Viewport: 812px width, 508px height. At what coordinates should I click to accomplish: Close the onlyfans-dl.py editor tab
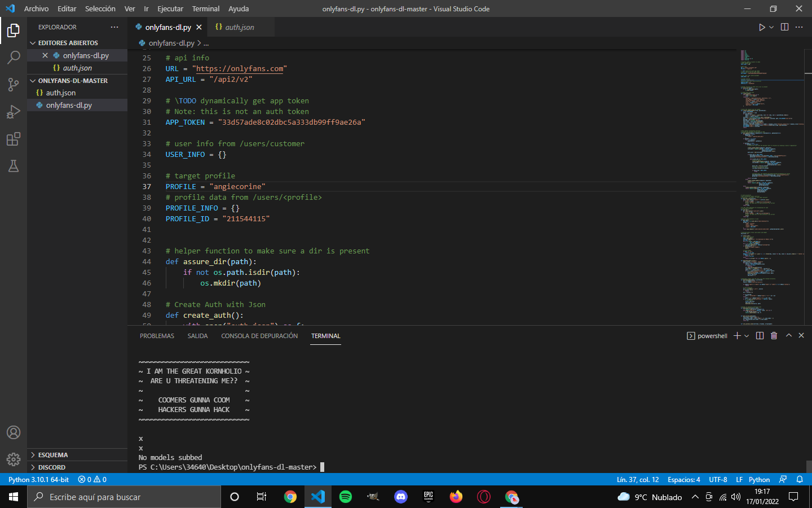tap(199, 27)
